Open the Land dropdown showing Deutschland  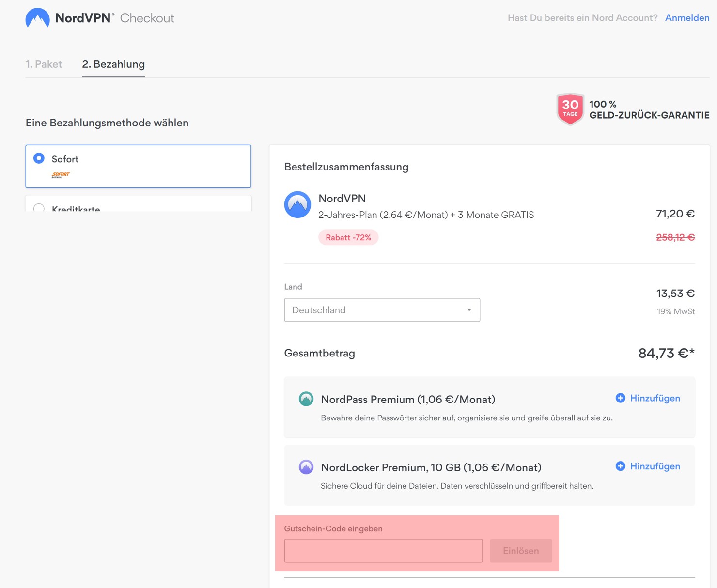coord(382,310)
